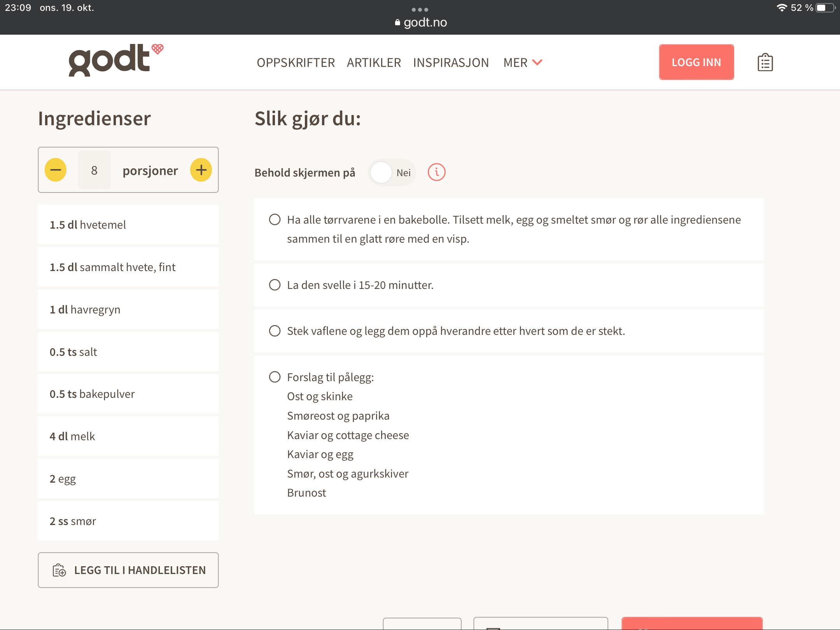Open OPPSKRIFTER in the navigation
This screenshot has width=840, height=630.
[296, 63]
